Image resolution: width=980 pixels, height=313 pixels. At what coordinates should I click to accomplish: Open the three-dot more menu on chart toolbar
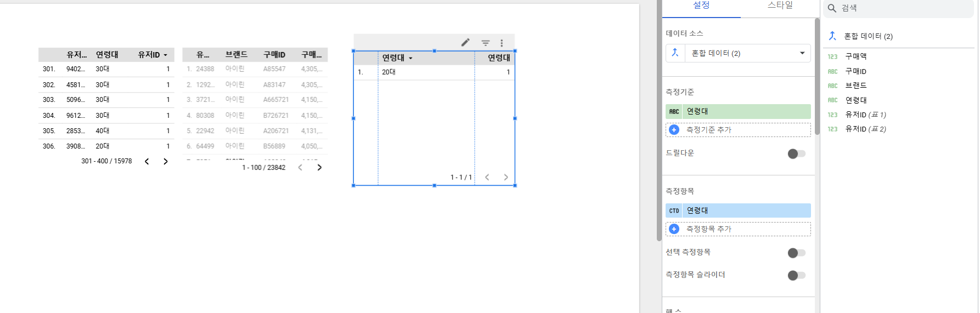pyautogui.click(x=502, y=43)
